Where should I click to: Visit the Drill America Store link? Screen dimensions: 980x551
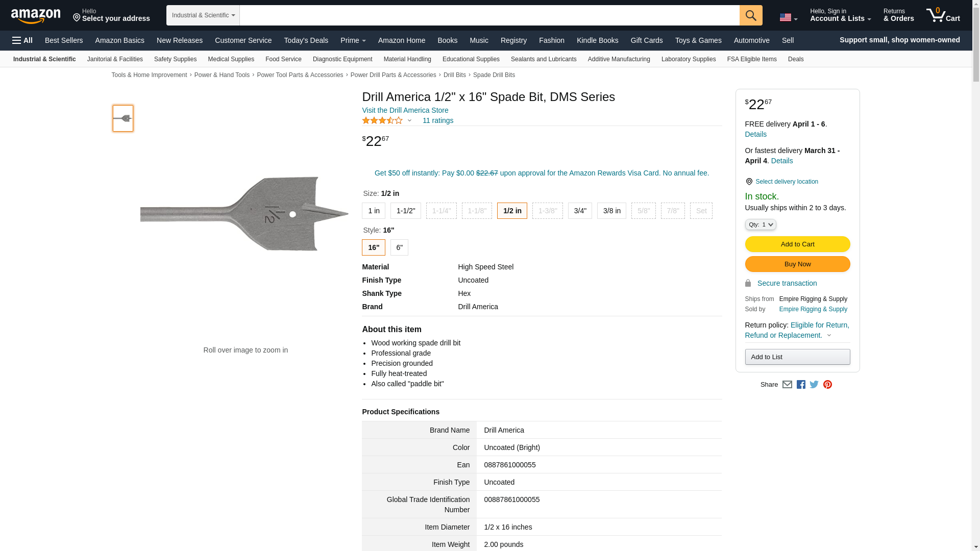(405, 110)
